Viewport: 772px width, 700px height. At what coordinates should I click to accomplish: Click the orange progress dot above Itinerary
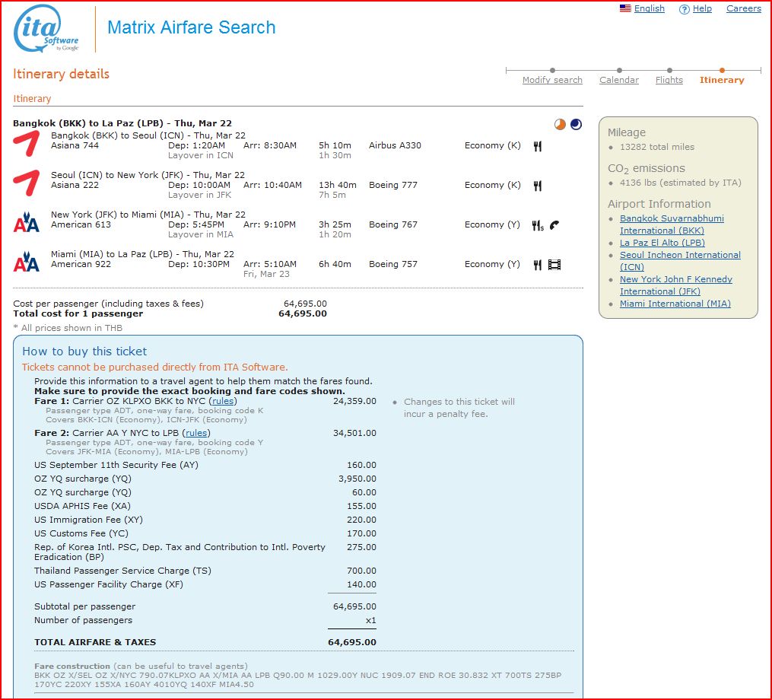pos(722,70)
